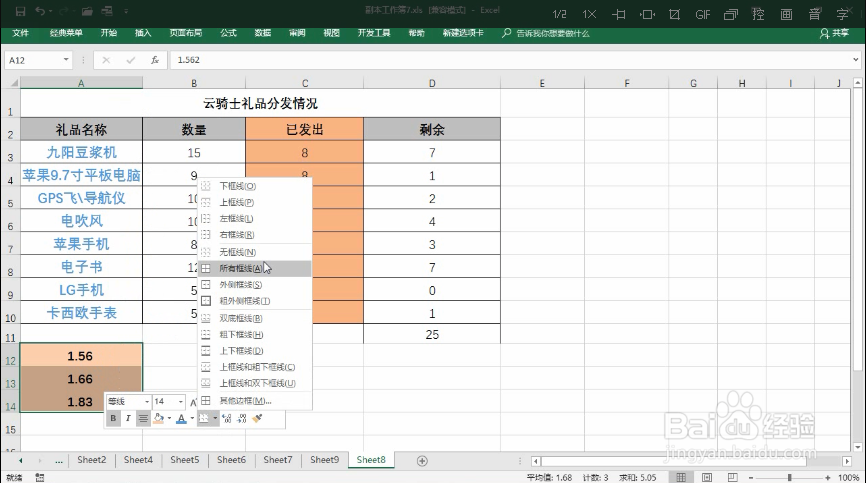
Task: Click the 控 overlay button
Action: click(x=758, y=14)
